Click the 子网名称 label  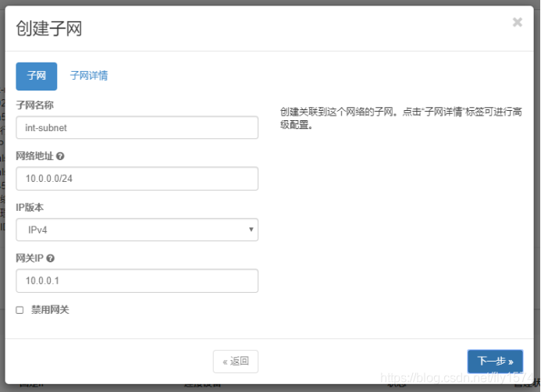click(35, 105)
